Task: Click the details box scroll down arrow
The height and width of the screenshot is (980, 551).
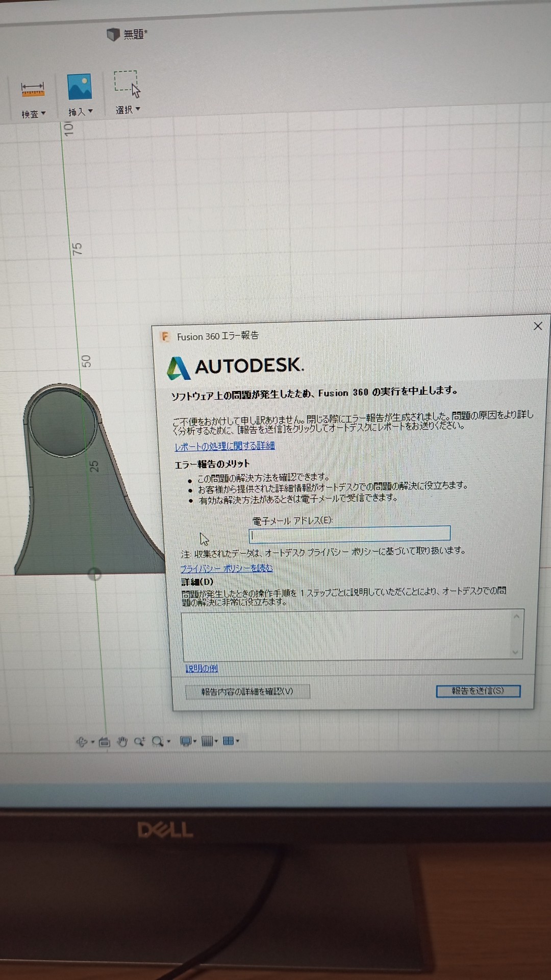Action: coord(515,652)
